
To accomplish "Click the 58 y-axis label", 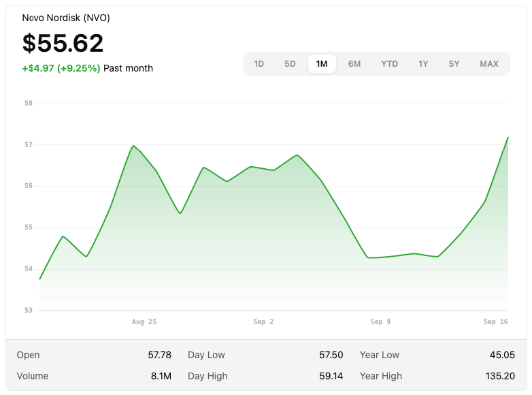I will click(x=29, y=104).
